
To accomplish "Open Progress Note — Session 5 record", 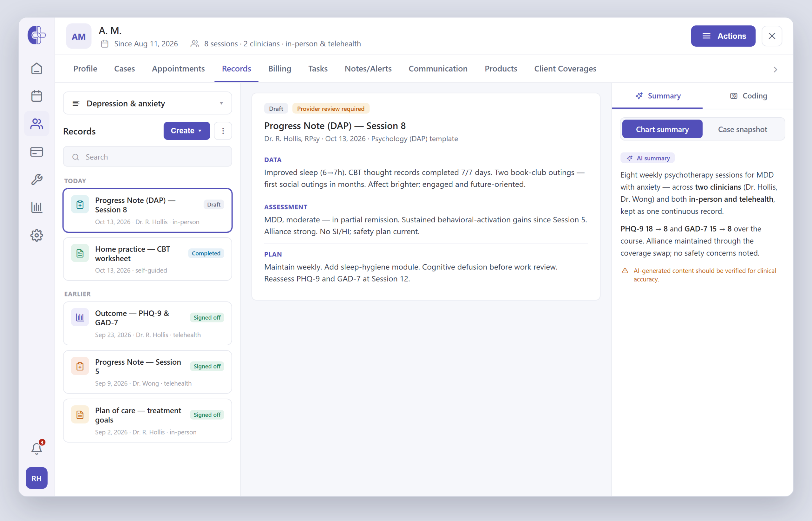I will click(147, 372).
